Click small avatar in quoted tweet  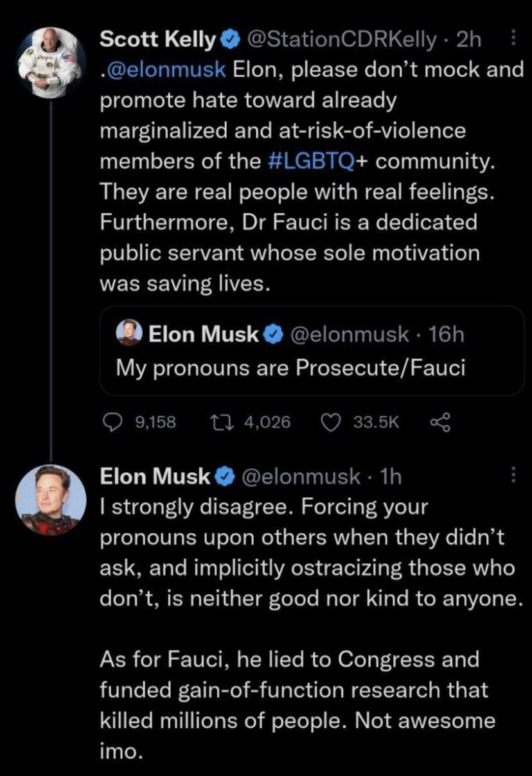click(x=129, y=333)
